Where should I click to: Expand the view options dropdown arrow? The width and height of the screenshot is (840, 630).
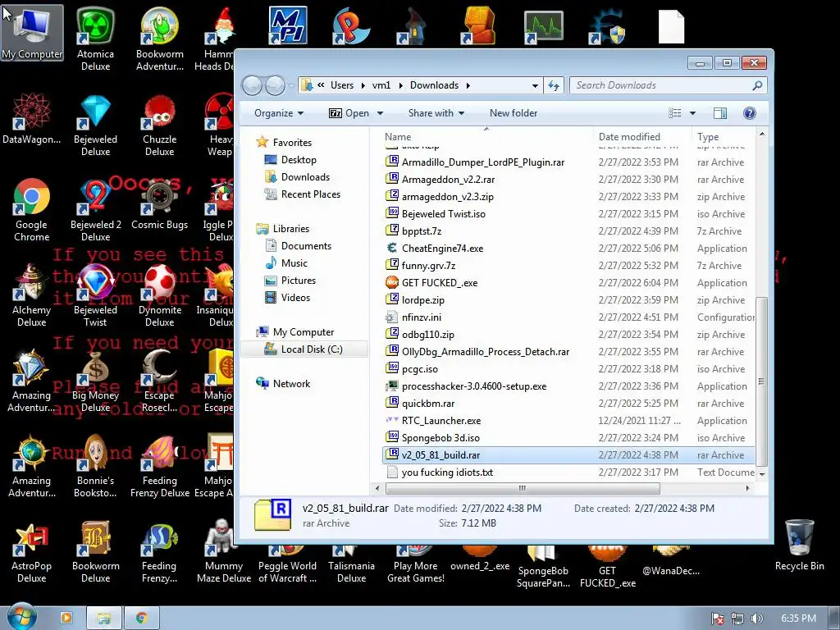click(692, 113)
